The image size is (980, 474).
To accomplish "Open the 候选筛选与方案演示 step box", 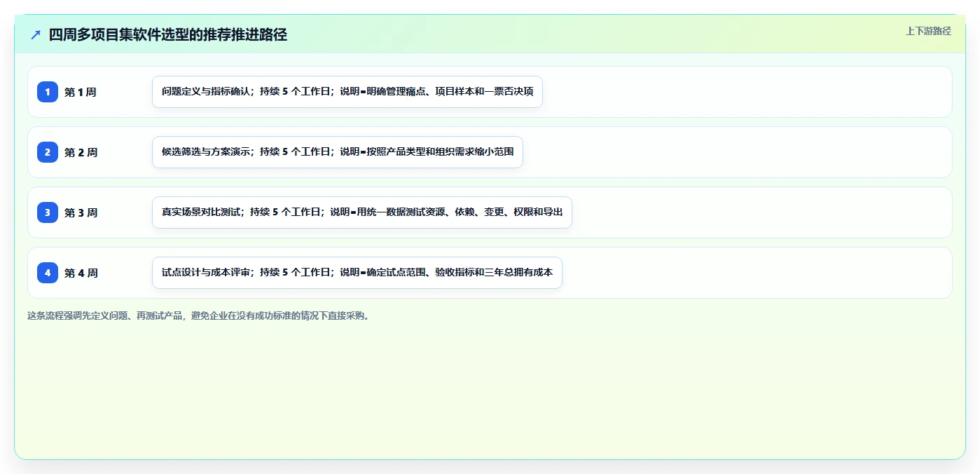I will (338, 152).
